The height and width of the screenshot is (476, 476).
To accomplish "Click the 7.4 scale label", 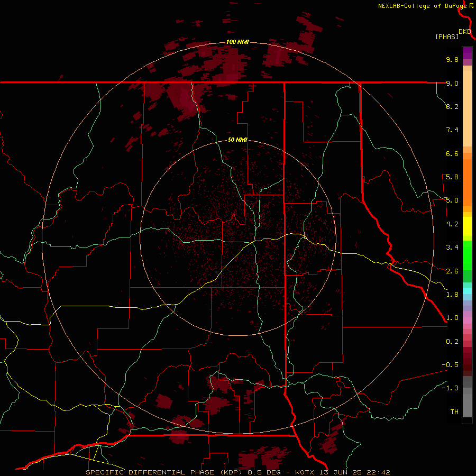I will 452,130.
